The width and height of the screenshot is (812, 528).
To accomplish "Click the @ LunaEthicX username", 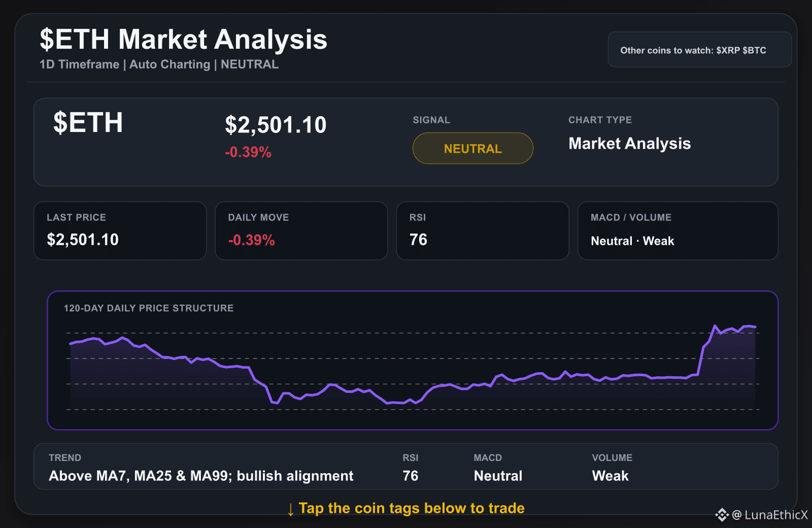I will click(770, 515).
